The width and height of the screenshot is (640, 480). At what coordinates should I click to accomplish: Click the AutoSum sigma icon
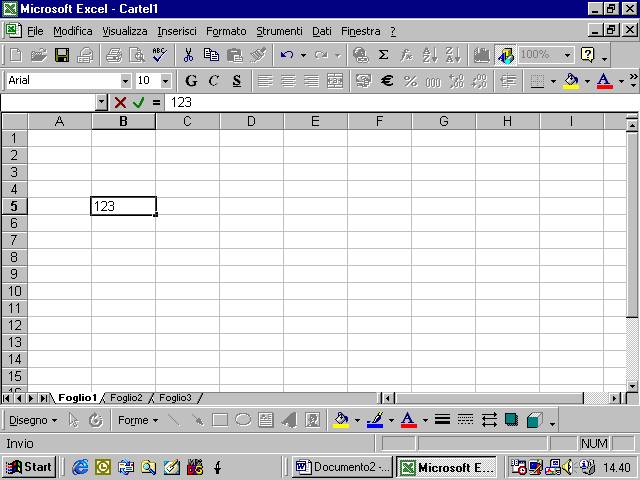point(383,55)
